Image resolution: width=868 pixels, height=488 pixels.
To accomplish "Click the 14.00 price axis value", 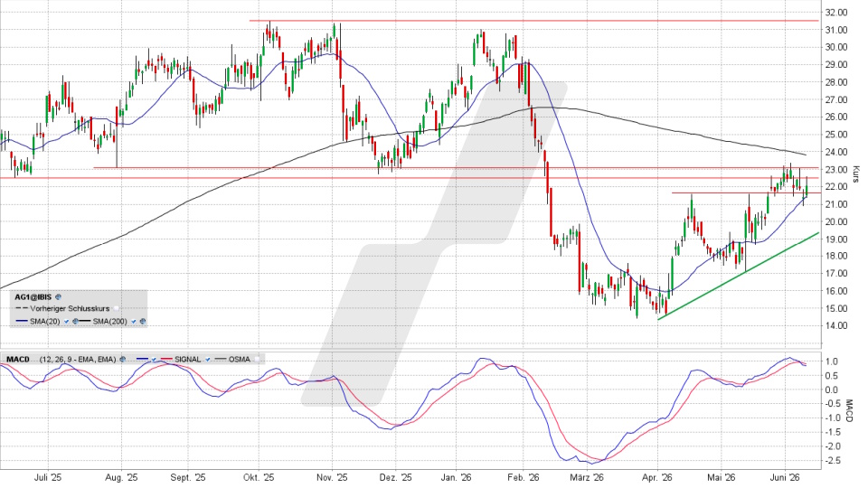I will click(x=835, y=326).
